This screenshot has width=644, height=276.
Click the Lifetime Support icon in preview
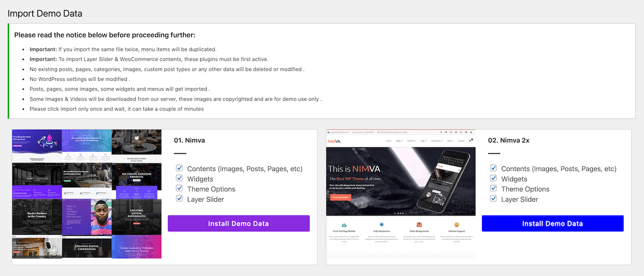(x=457, y=225)
